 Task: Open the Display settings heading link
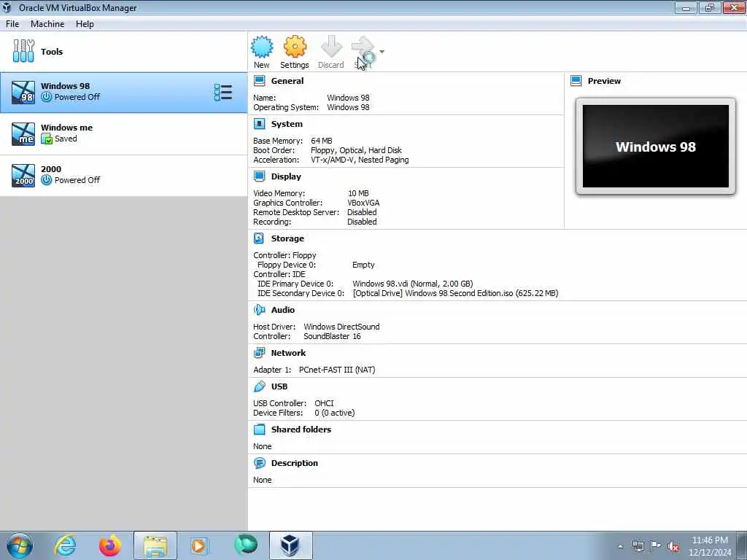286,176
